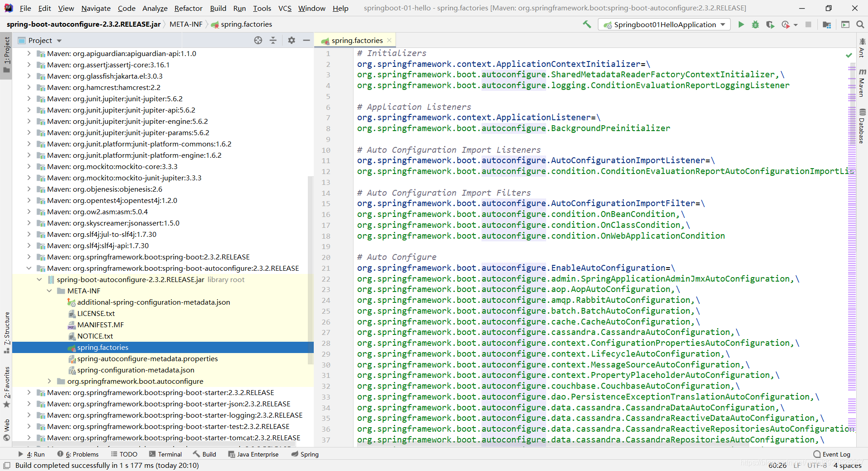This screenshot has width=868, height=471.
Task: Expand Maven: org.slf4j:slf4j-api:1.7.30
Action: [29, 245]
